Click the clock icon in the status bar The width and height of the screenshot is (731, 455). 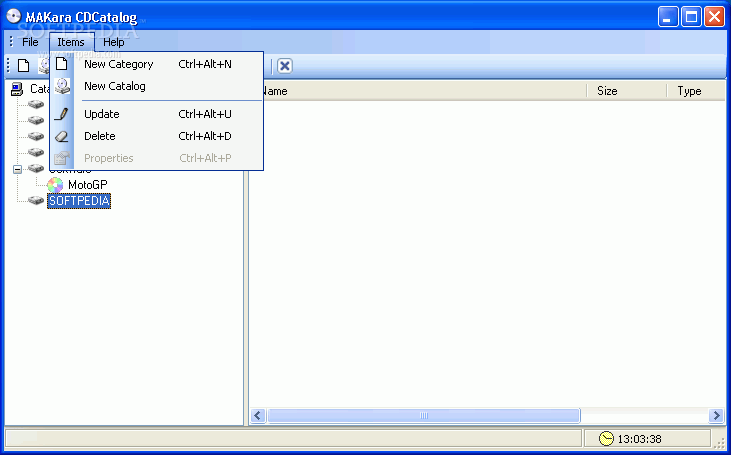click(606, 439)
